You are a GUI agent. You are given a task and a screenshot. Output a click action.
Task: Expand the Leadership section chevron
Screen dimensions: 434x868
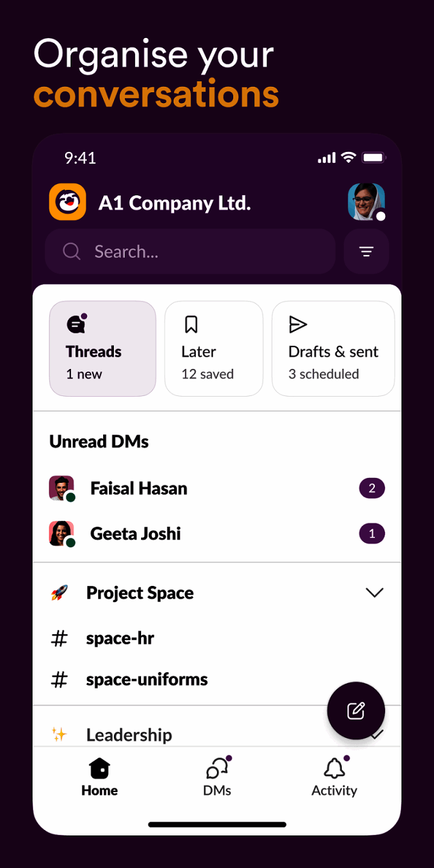(x=374, y=734)
